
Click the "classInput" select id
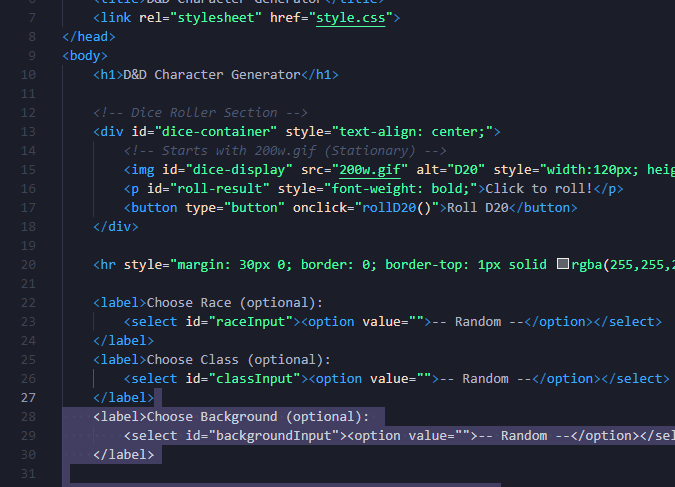pos(258,379)
